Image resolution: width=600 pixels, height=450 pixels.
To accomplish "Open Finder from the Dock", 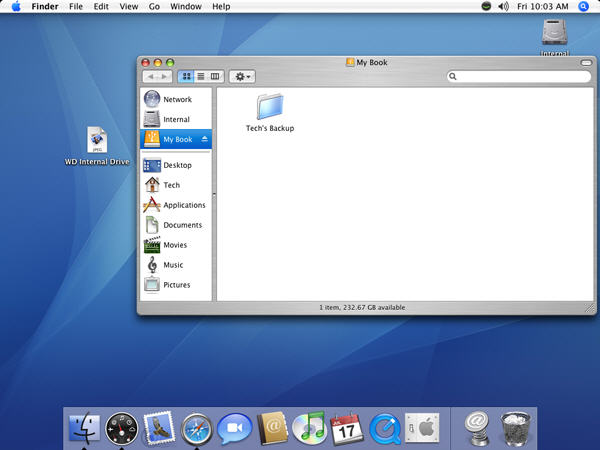I will point(84,429).
